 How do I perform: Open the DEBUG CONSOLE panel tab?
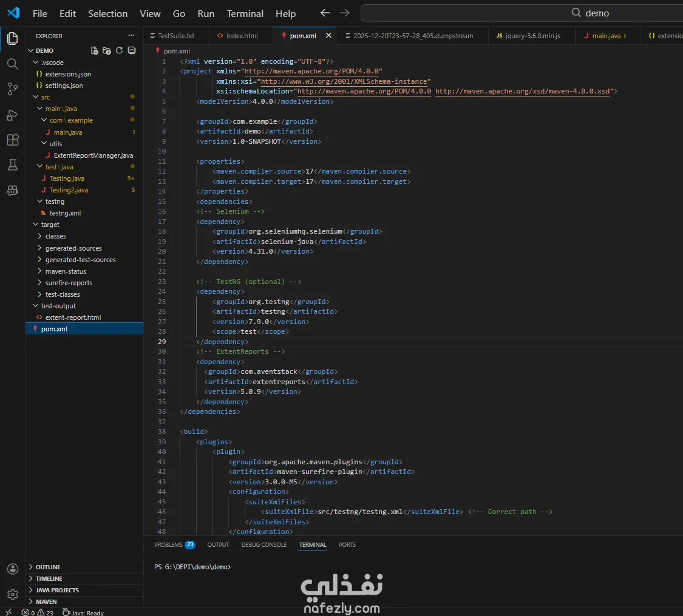pyautogui.click(x=264, y=544)
